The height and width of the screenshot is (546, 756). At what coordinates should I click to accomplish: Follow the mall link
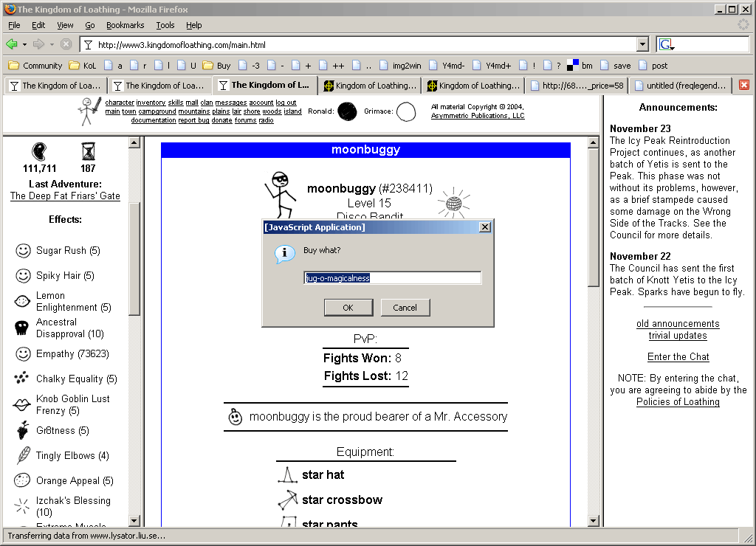[192, 103]
